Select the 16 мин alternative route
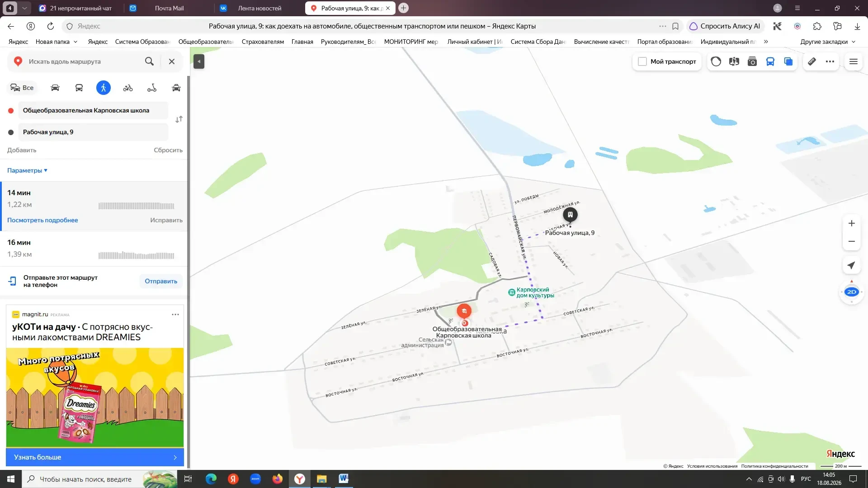 tap(94, 249)
